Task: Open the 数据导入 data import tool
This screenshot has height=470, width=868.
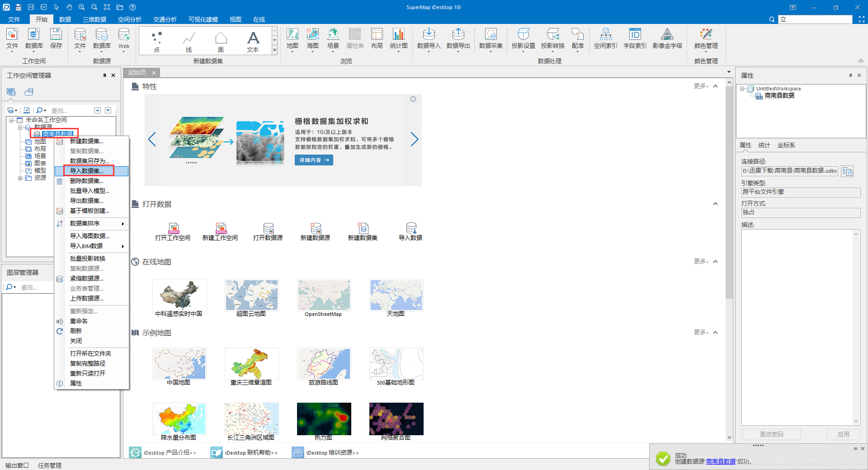Action: (429, 40)
